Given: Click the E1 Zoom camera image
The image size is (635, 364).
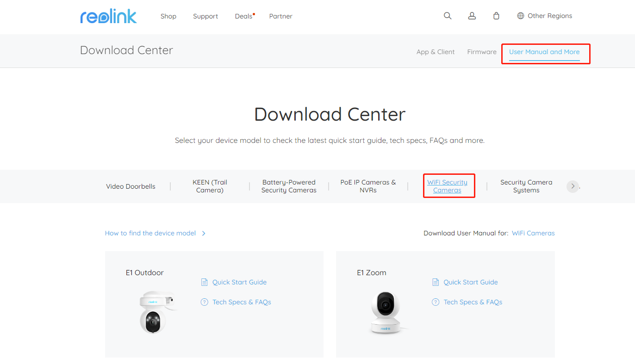Looking at the screenshot, I should tap(388, 312).
